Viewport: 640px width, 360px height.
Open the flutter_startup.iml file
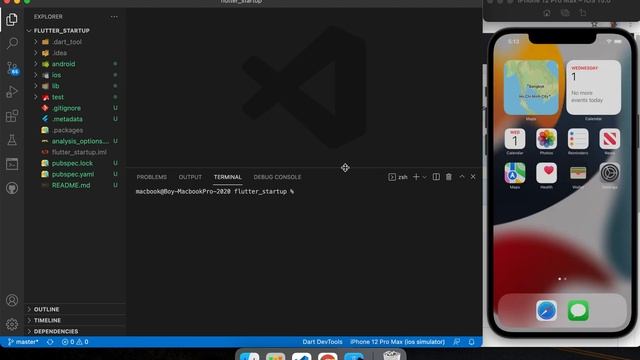click(x=79, y=152)
